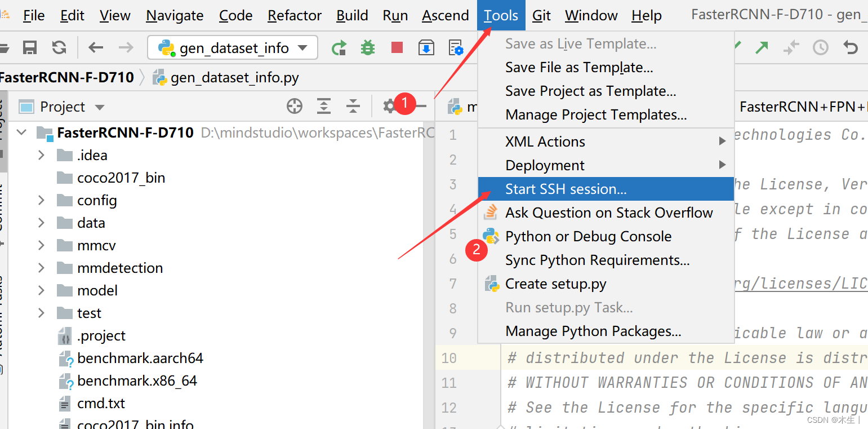The height and width of the screenshot is (429, 868).
Task: Run gen_dataset_info with the rerun icon
Action: pyautogui.click(x=339, y=48)
